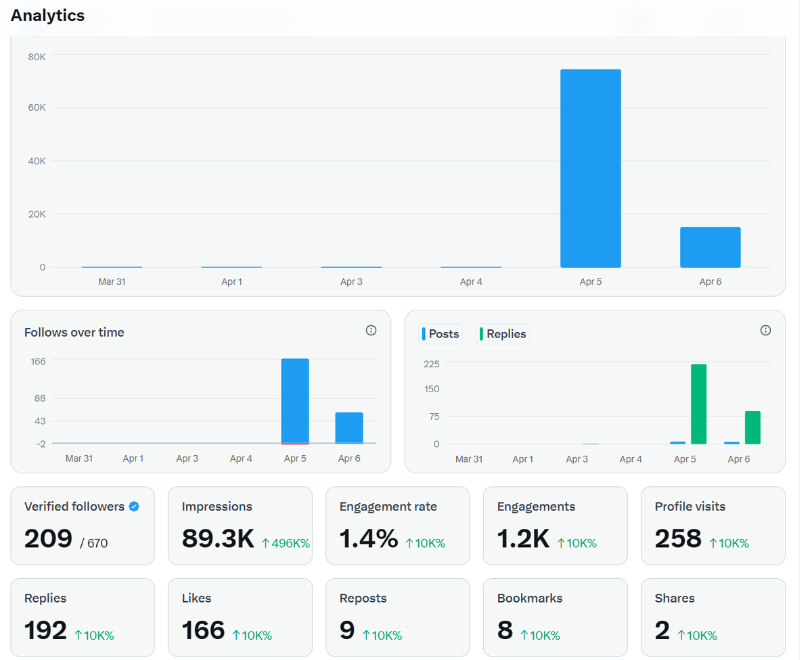Toggle the Posts legend filter
This screenshot has width=812, height=660.
point(441,333)
